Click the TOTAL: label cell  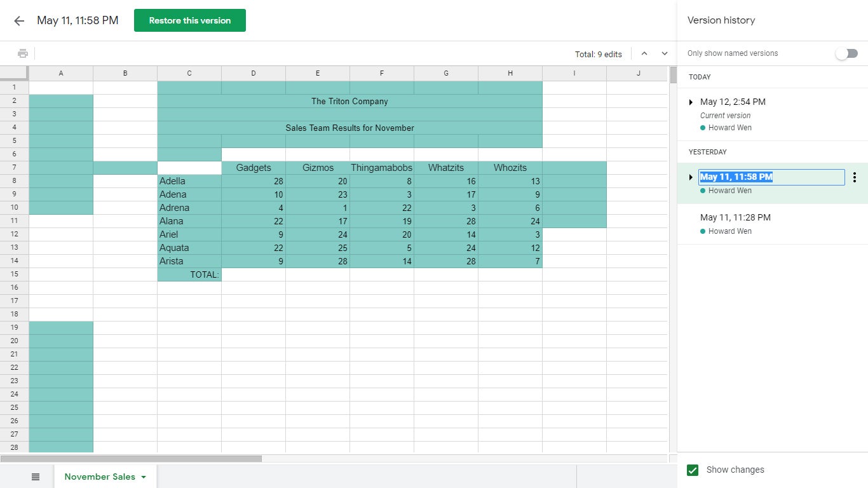189,274
